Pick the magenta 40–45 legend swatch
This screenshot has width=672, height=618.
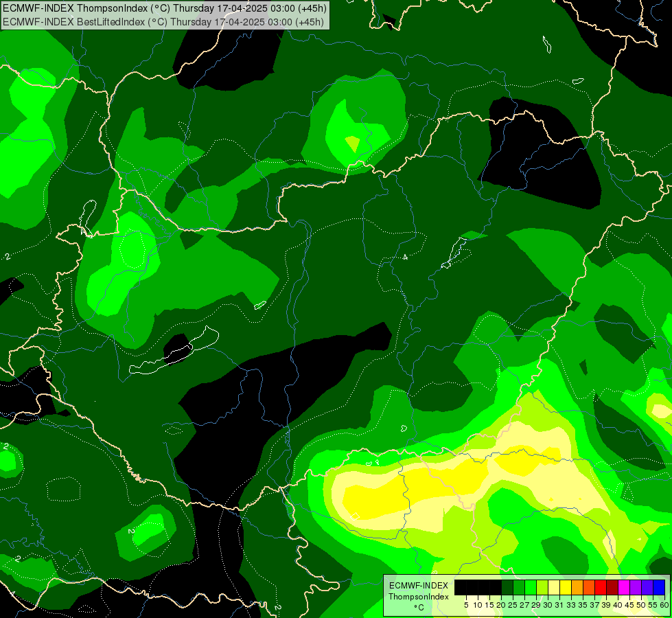click(x=624, y=588)
